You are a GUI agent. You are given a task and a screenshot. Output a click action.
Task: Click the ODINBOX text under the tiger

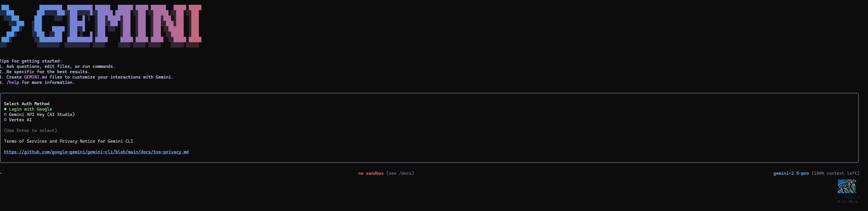[x=847, y=197]
